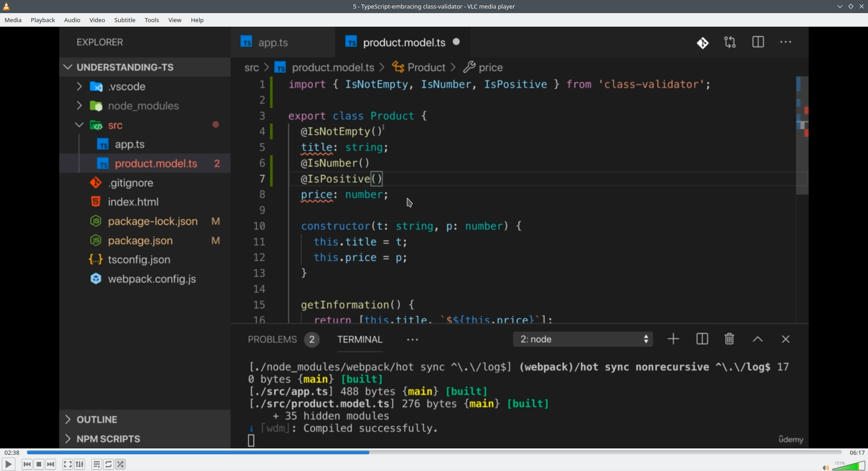Skip to next media in VLC

click(51, 464)
